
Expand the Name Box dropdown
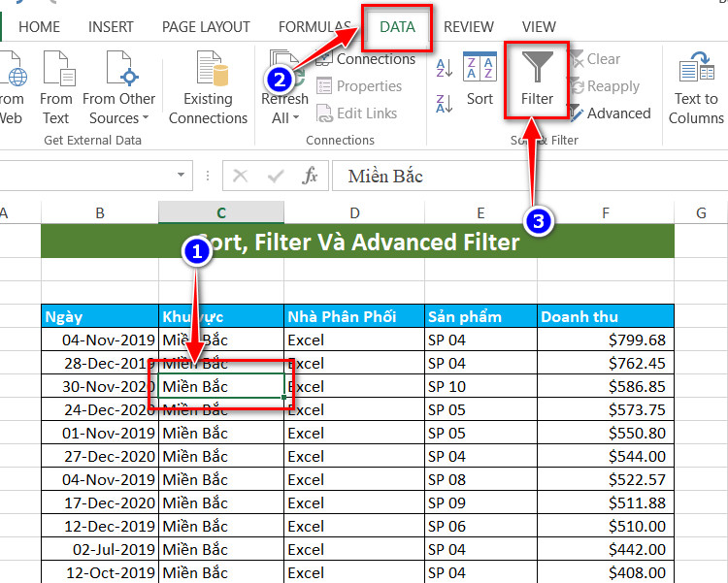pos(182,175)
